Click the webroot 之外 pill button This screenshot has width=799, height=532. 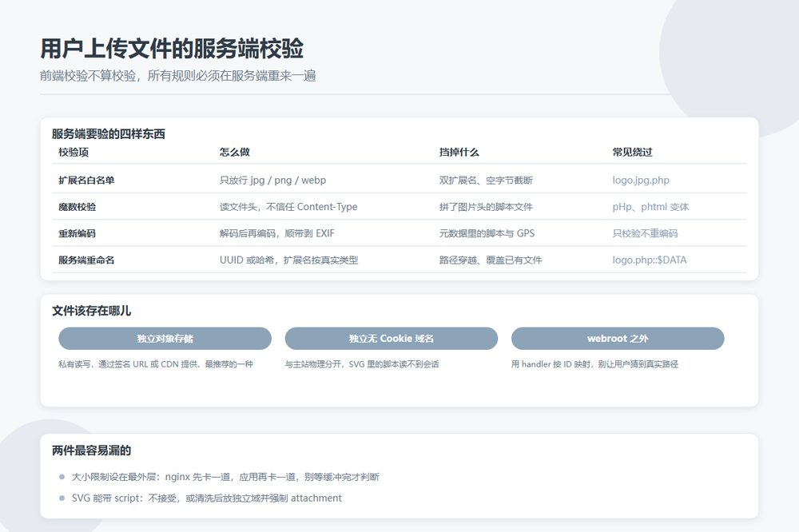[x=618, y=339]
